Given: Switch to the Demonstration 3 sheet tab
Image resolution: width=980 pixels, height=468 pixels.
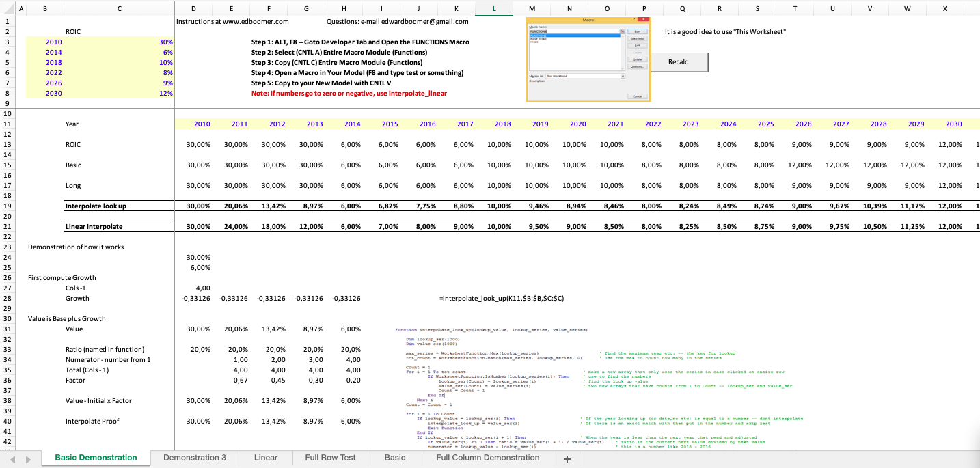Looking at the screenshot, I should [195, 458].
